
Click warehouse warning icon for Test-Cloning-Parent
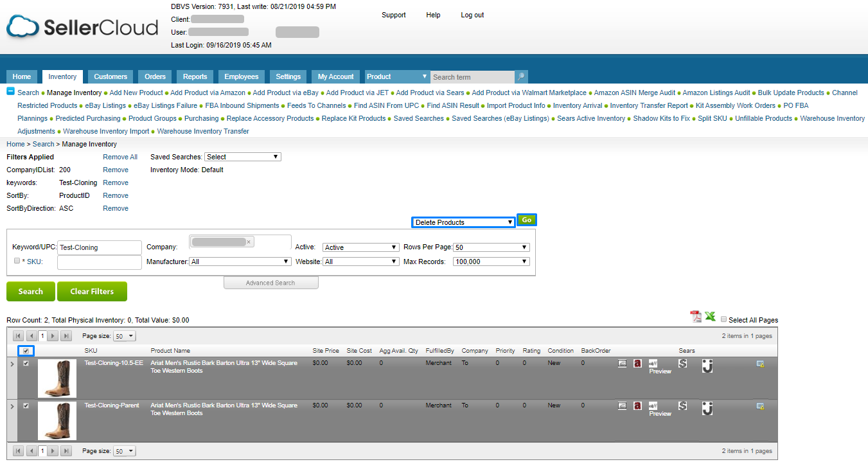click(x=761, y=406)
